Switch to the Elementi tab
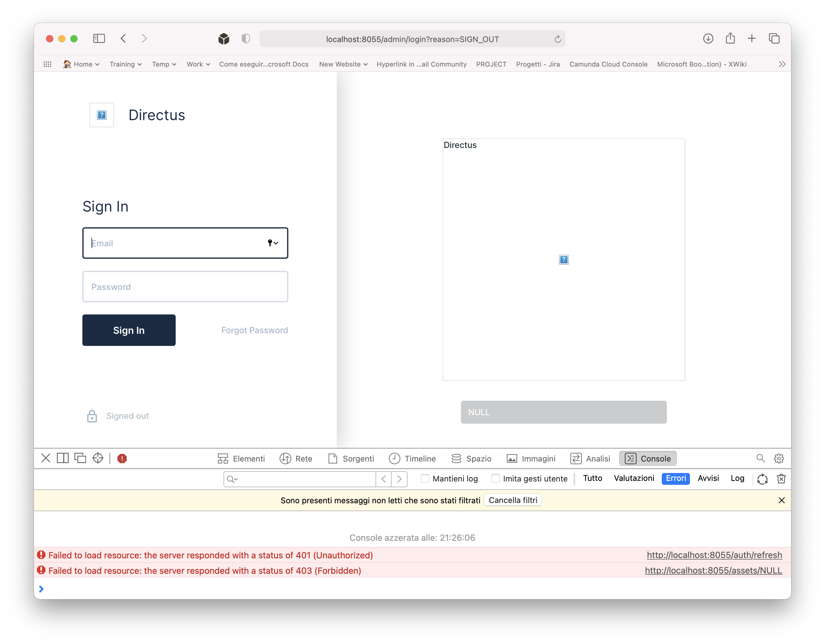The height and width of the screenshot is (644, 825). pyautogui.click(x=241, y=458)
